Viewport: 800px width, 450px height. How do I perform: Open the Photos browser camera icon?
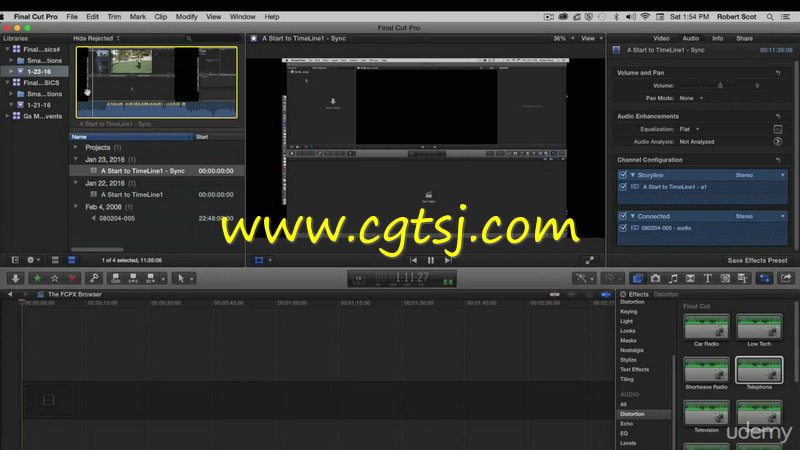pos(656,279)
